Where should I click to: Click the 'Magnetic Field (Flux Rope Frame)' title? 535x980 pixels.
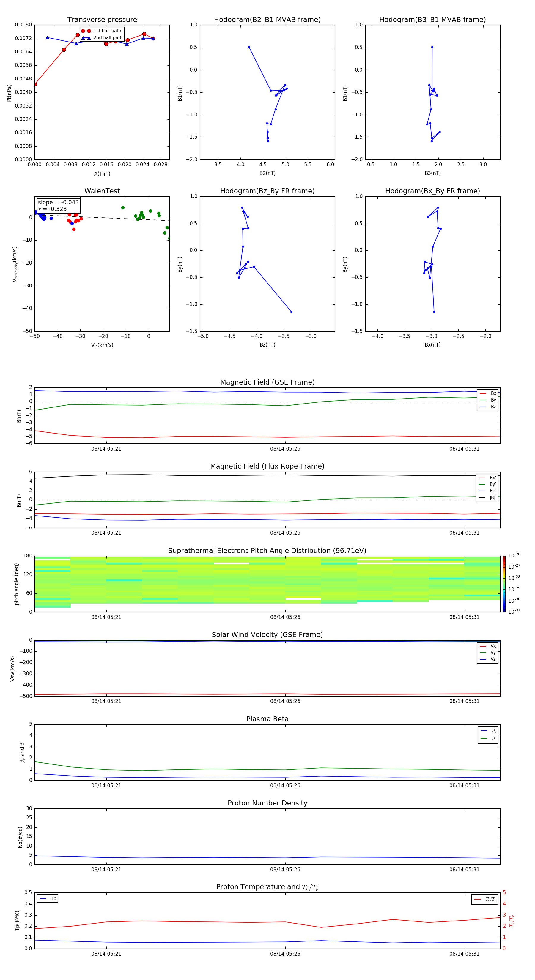pyautogui.click(x=267, y=467)
